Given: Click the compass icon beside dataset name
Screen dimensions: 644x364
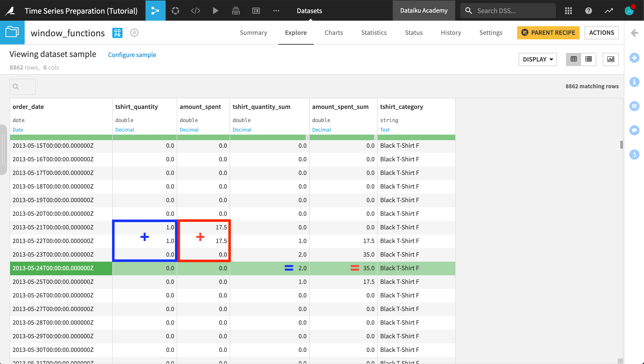Looking at the screenshot, I should [x=134, y=33].
